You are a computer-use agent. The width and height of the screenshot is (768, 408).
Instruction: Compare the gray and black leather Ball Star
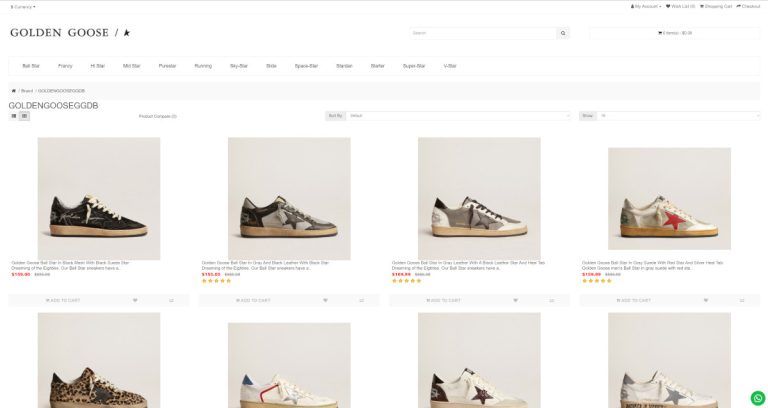click(x=361, y=300)
